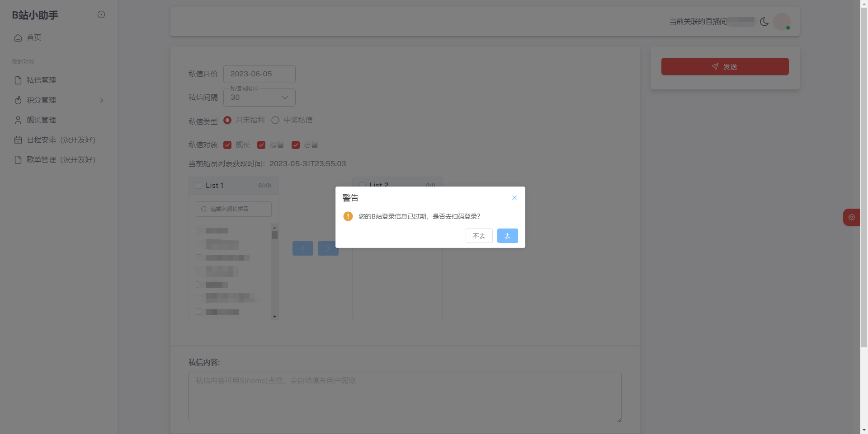Toggle dark mode moon icon

764,22
